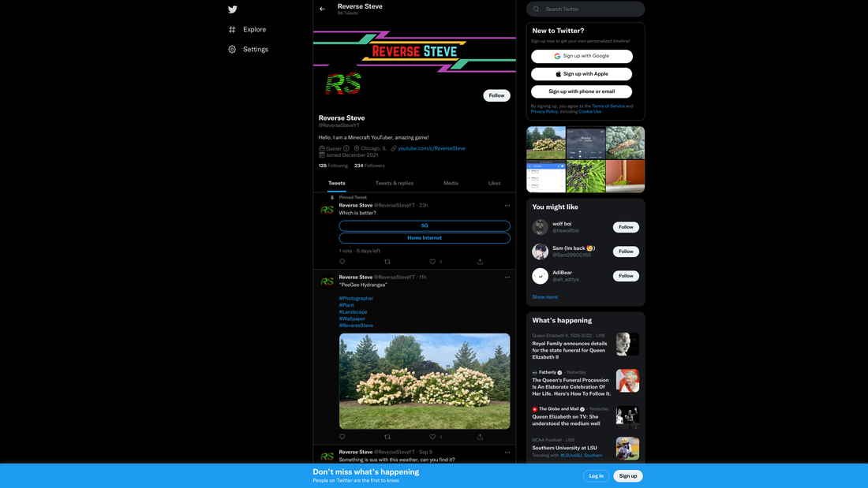Image resolution: width=868 pixels, height=488 pixels.
Task: Sign up with Google
Action: tap(582, 56)
